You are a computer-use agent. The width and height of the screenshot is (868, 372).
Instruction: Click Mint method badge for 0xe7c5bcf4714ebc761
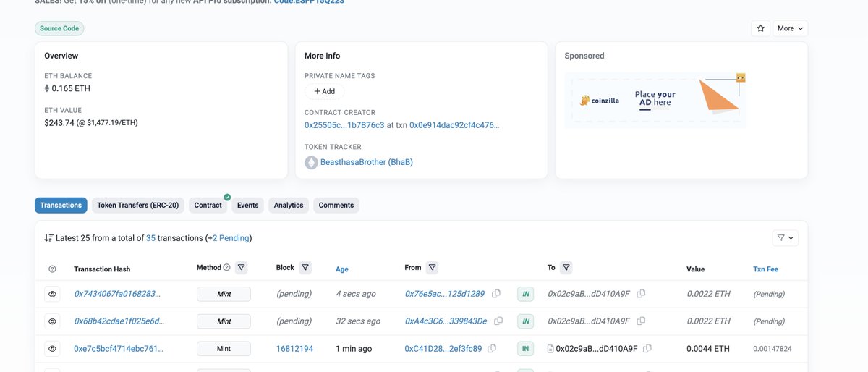224,349
